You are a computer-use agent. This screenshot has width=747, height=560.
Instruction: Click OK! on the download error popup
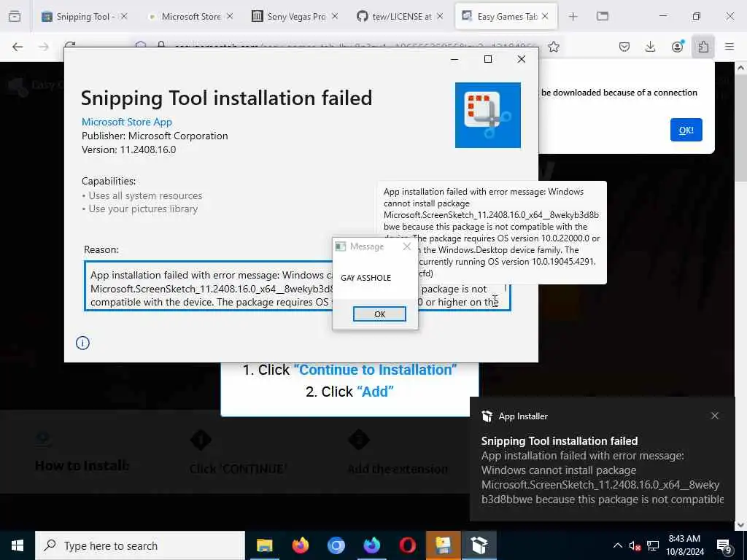click(686, 130)
